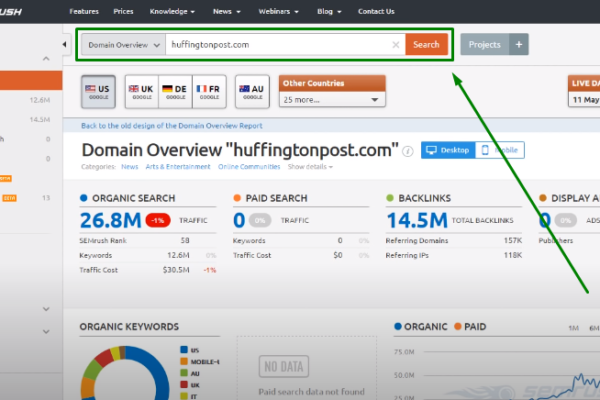This screenshot has height=400, width=600.
Task: Open the Features menu item
Action: (84, 11)
